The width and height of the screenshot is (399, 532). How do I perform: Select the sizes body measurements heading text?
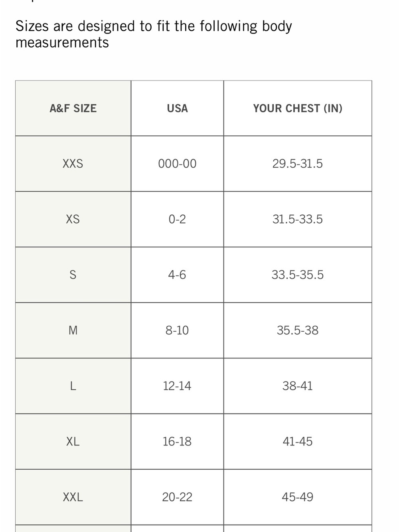(x=154, y=34)
